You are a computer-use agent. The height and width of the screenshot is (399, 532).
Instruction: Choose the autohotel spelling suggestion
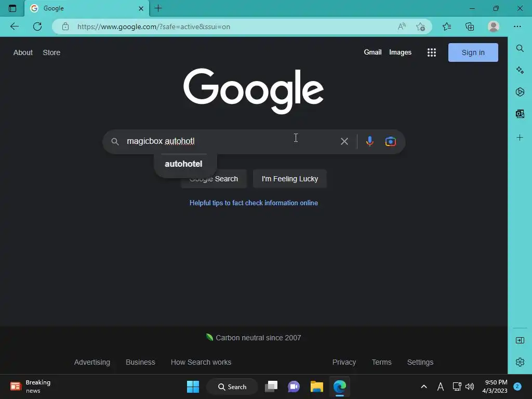coord(183,164)
